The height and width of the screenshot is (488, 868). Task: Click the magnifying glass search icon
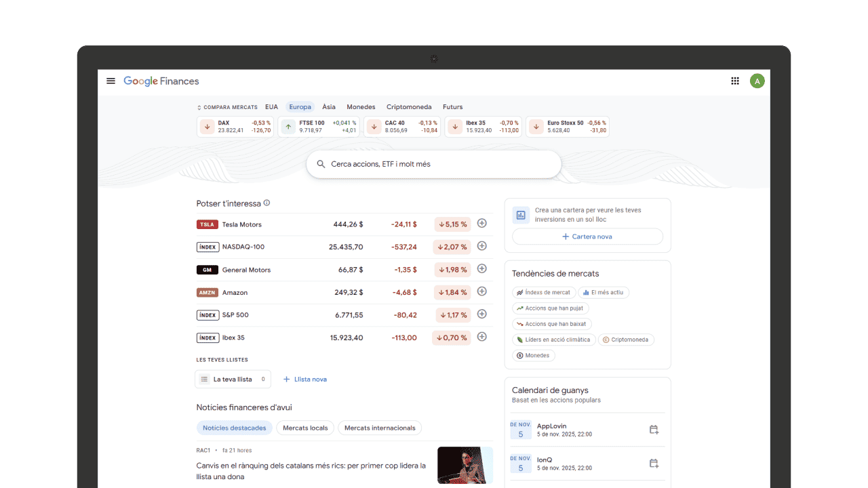click(x=320, y=163)
